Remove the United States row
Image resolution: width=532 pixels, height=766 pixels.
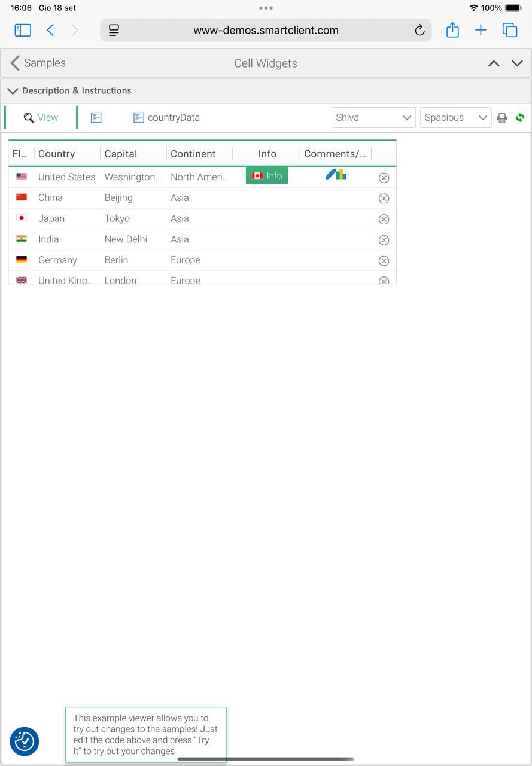click(x=384, y=178)
